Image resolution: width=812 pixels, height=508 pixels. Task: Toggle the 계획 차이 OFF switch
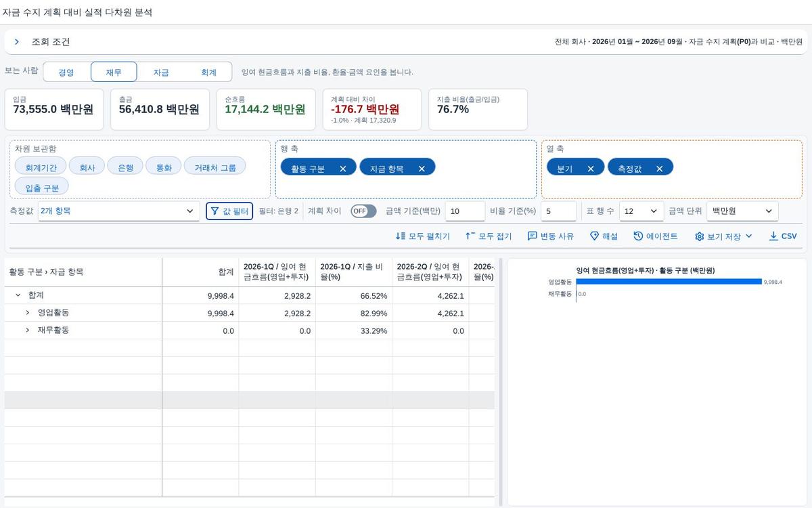coord(363,211)
